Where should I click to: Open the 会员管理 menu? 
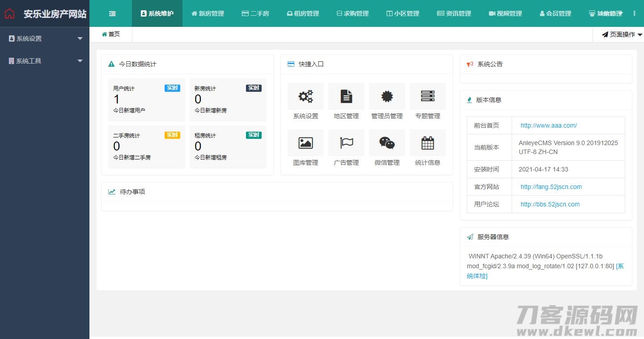(555, 13)
